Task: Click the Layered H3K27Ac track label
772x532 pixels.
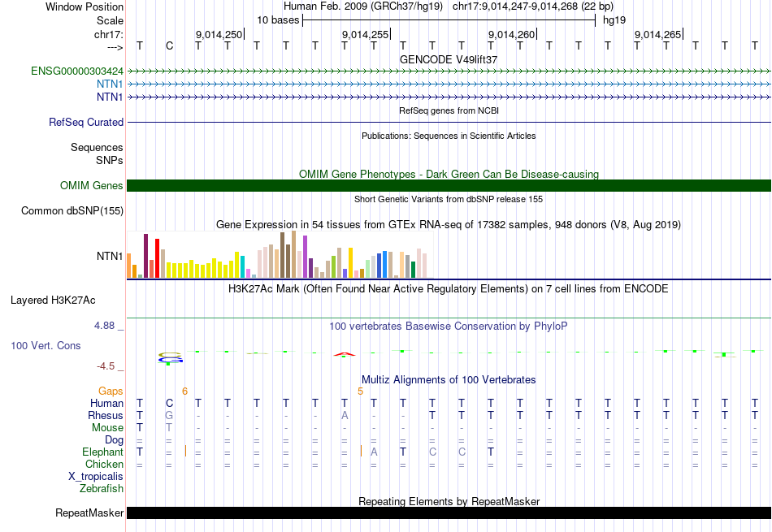Action: tap(53, 300)
